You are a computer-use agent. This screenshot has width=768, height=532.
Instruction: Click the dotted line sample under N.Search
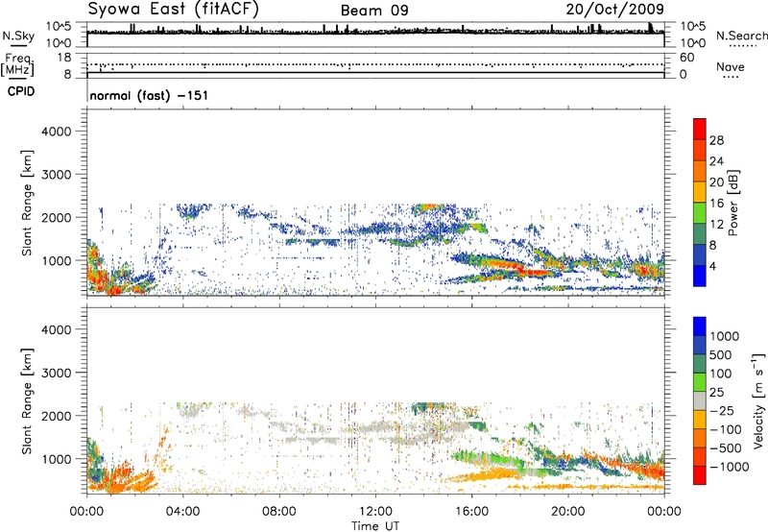coord(742,46)
